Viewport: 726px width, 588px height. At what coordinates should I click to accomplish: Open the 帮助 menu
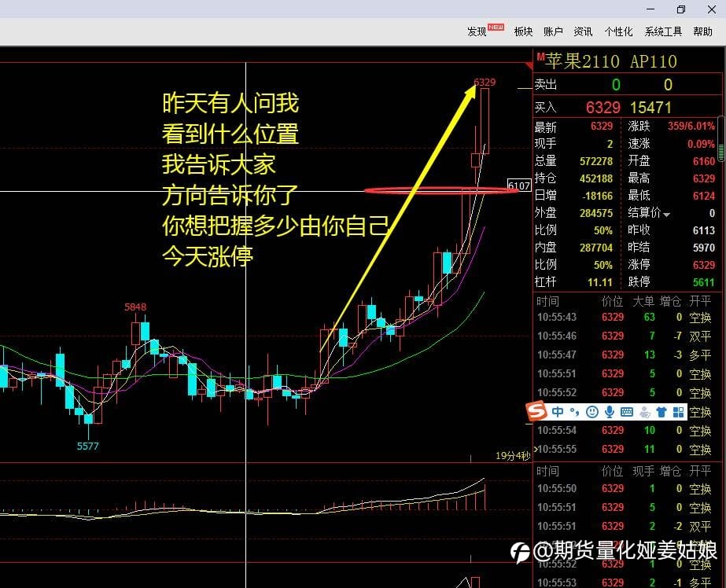[702, 31]
